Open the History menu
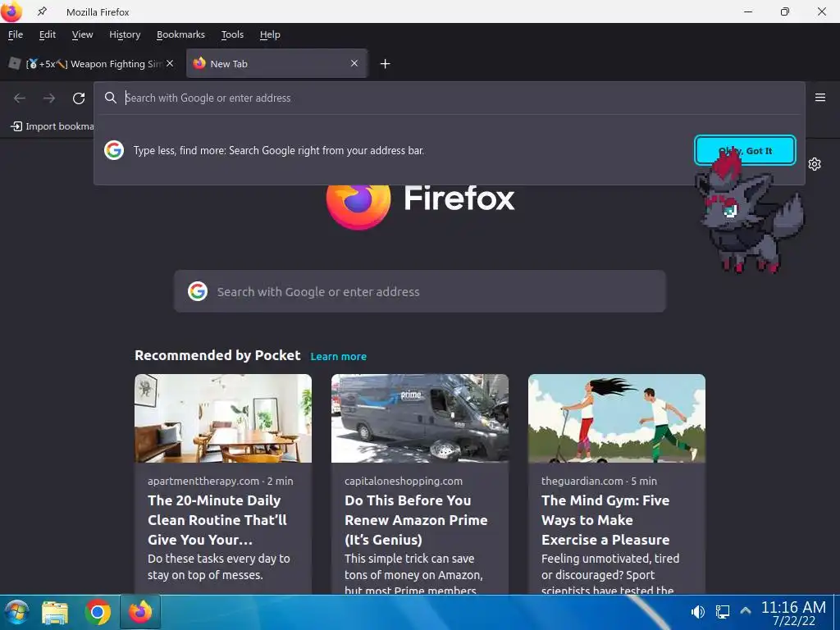 click(125, 34)
